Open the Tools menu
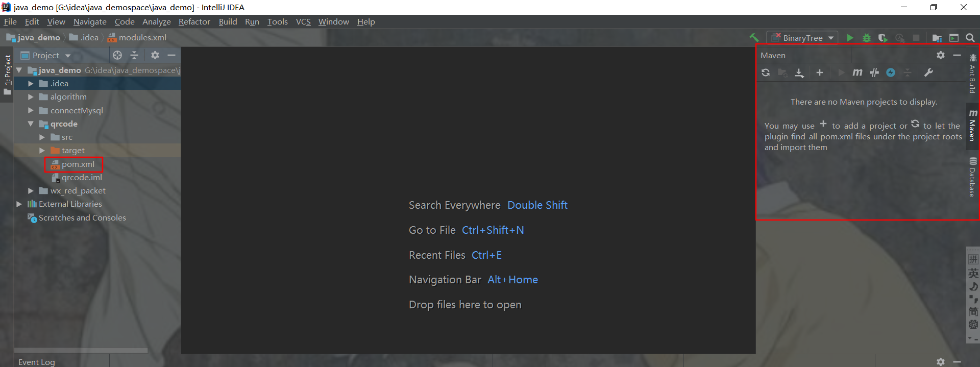This screenshot has width=980, height=367. tap(278, 21)
